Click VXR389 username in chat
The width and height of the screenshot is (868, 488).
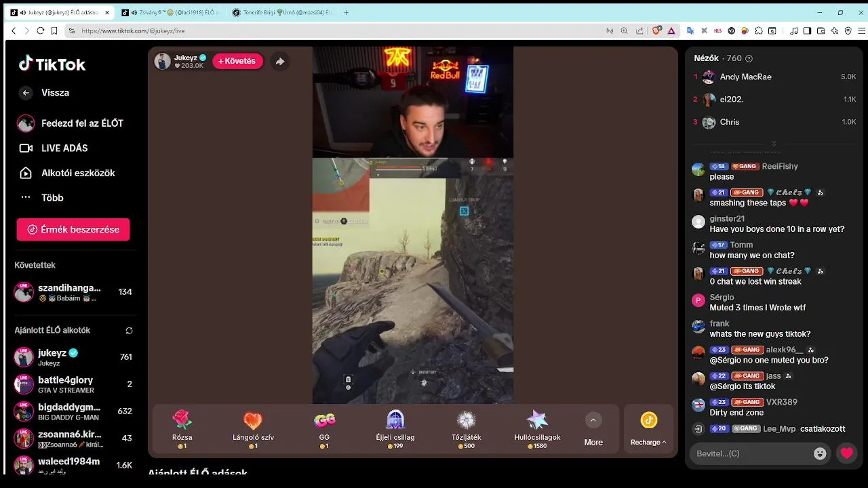pyautogui.click(x=782, y=403)
